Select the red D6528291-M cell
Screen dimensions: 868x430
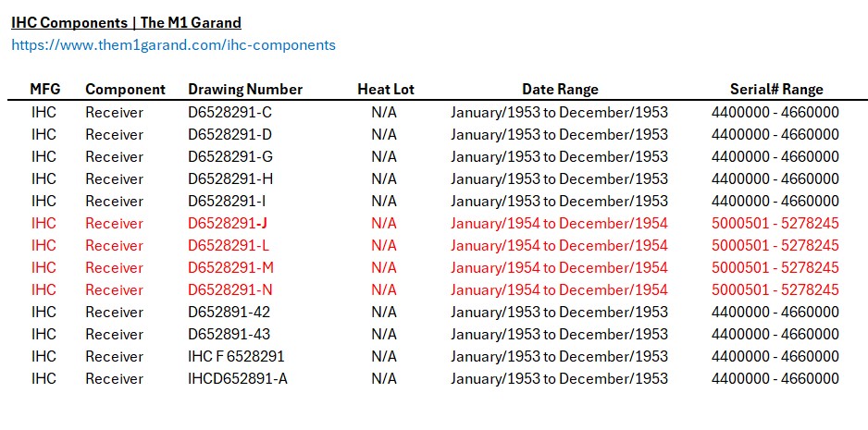230,267
